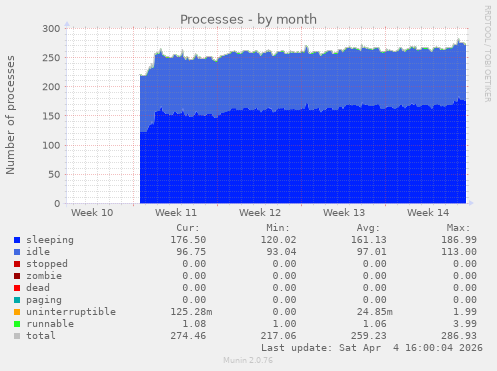Click the 'Number of processes' axis label
The height and width of the screenshot is (371, 497).
coord(10,115)
